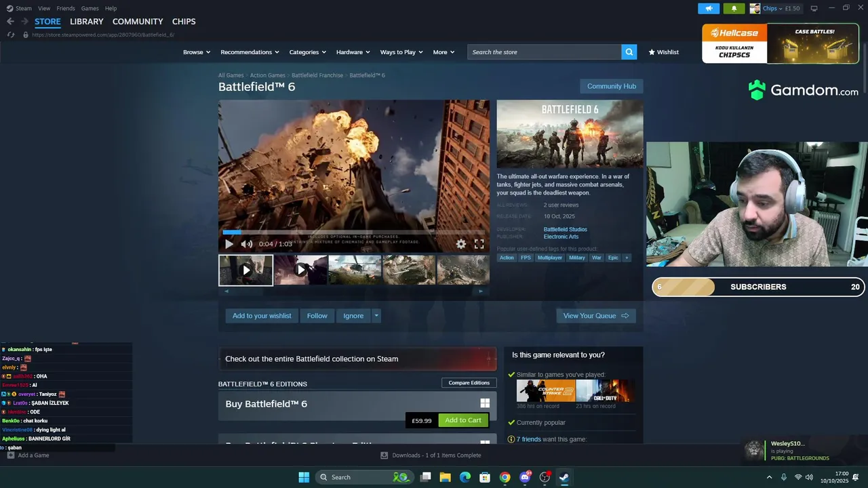Open Ways to Play dropdown
This screenshot has width=868, height=488.
click(x=401, y=52)
